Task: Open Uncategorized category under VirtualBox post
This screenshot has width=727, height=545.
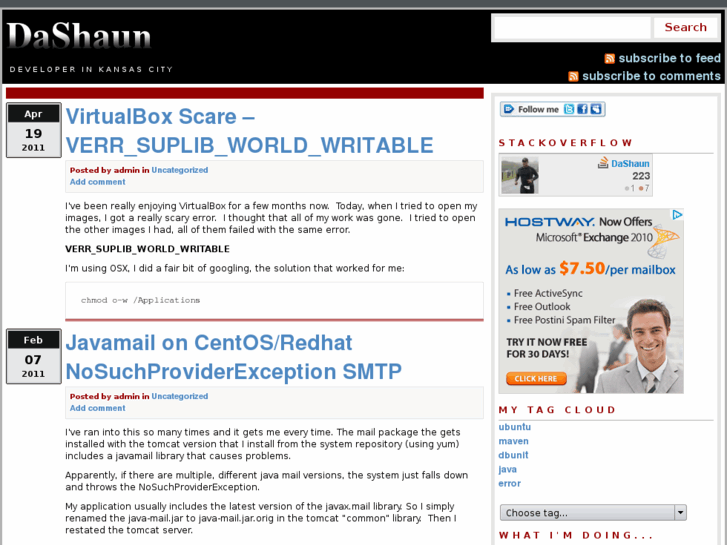Action: (179, 170)
